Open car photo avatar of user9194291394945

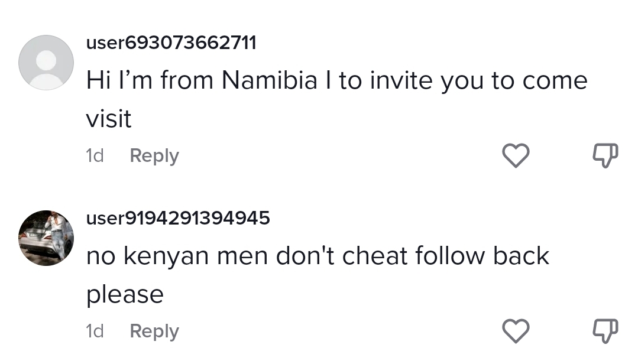point(46,238)
